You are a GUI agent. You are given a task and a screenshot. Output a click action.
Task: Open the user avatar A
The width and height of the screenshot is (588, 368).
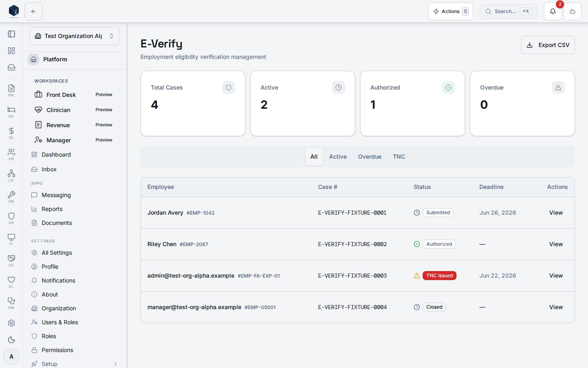point(11,357)
